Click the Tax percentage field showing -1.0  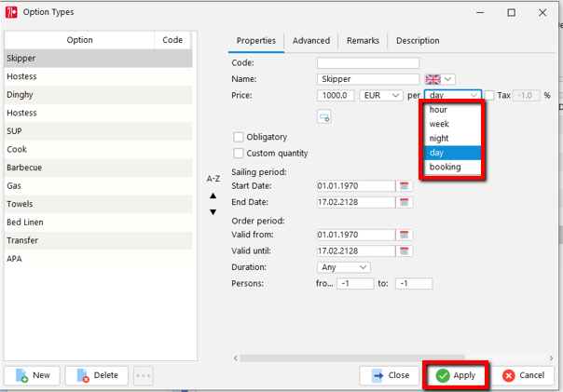[527, 95]
